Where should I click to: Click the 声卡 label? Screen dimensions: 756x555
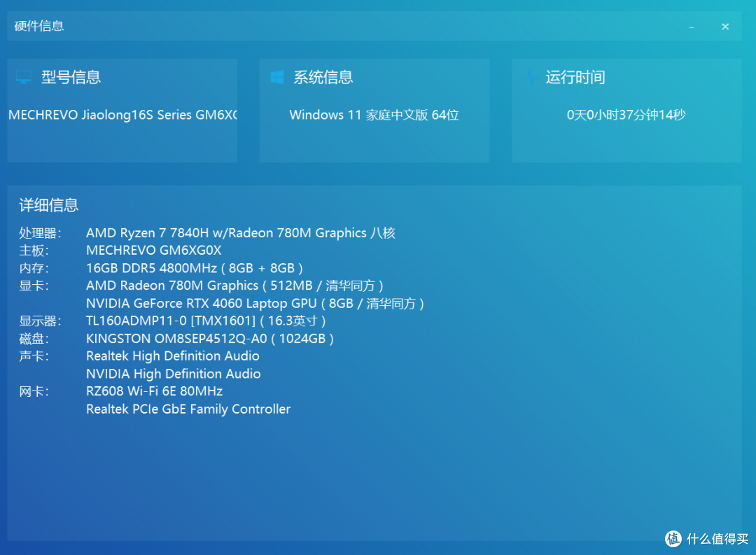tap(34, 356)
